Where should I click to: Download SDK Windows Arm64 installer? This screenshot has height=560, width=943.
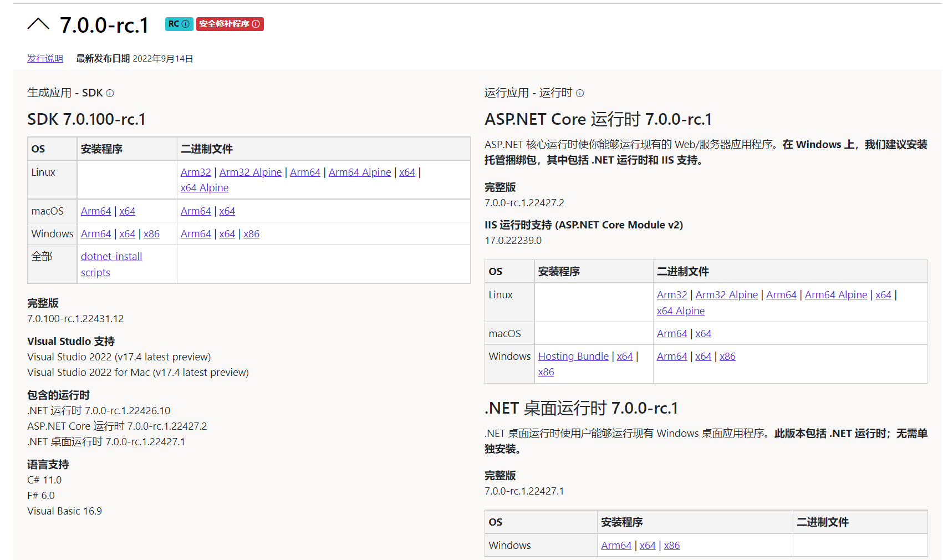[x=96, y=233]
